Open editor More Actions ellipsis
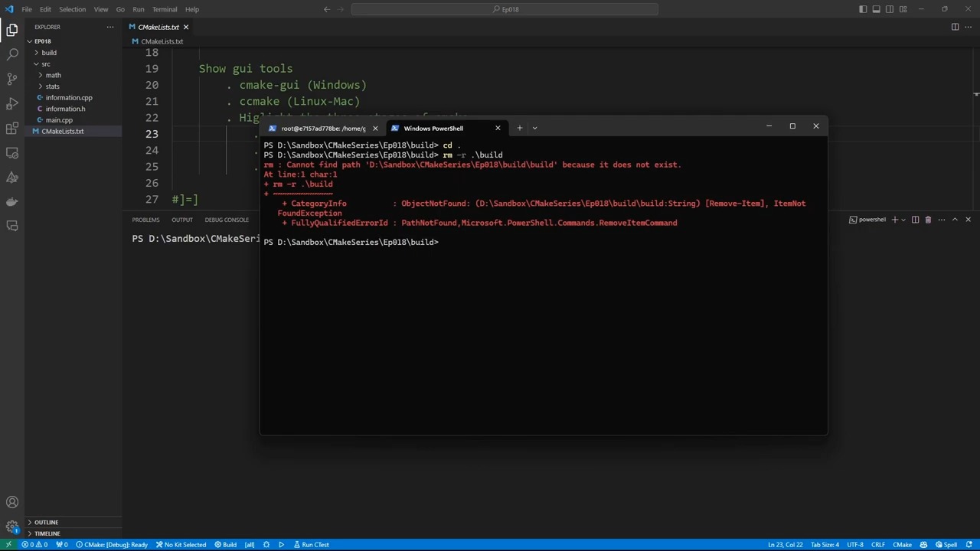The height and width of the screenshot is (551, 980). pos(968,27)
